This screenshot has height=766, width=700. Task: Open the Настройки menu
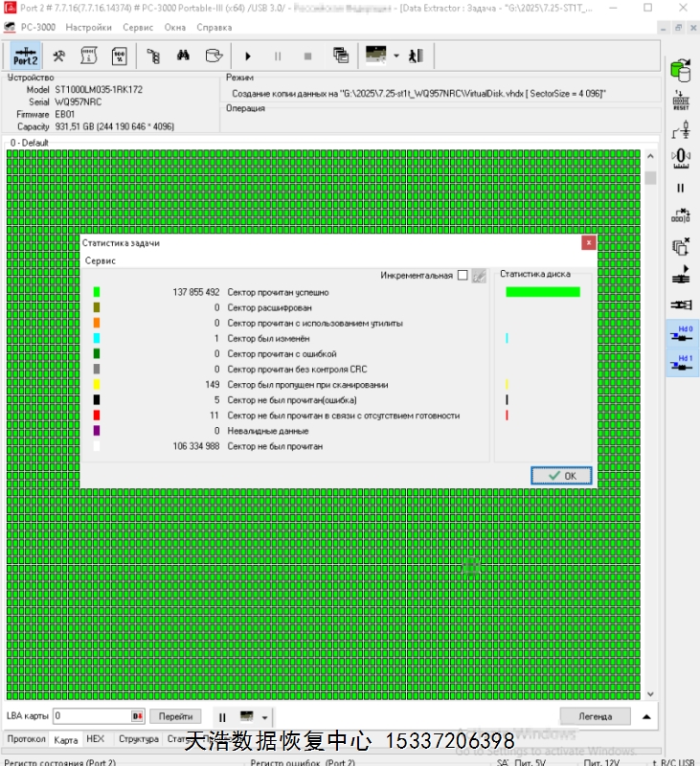88,28
